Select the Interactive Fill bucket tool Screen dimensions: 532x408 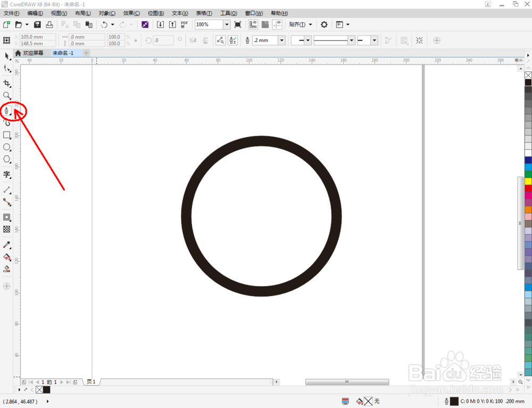7,257
